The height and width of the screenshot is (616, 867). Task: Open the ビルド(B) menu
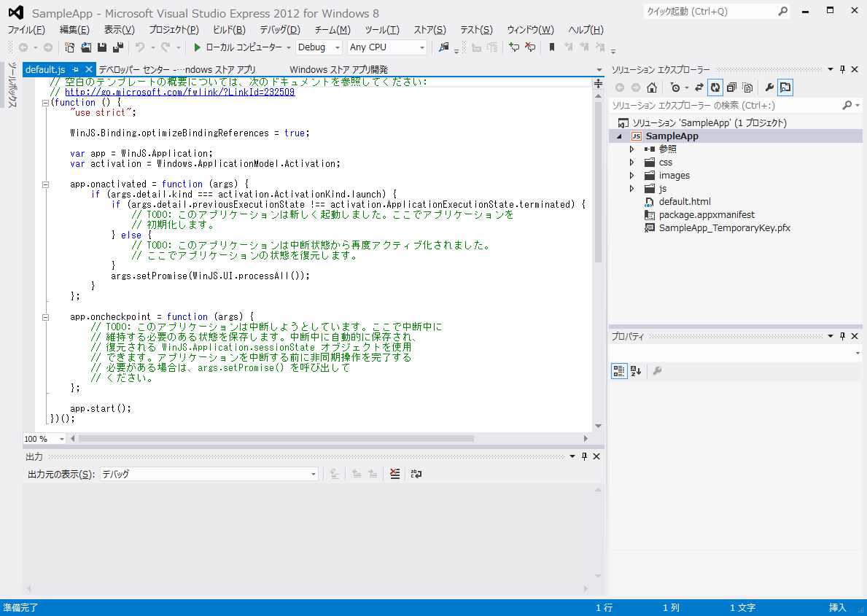click(230, 30)
